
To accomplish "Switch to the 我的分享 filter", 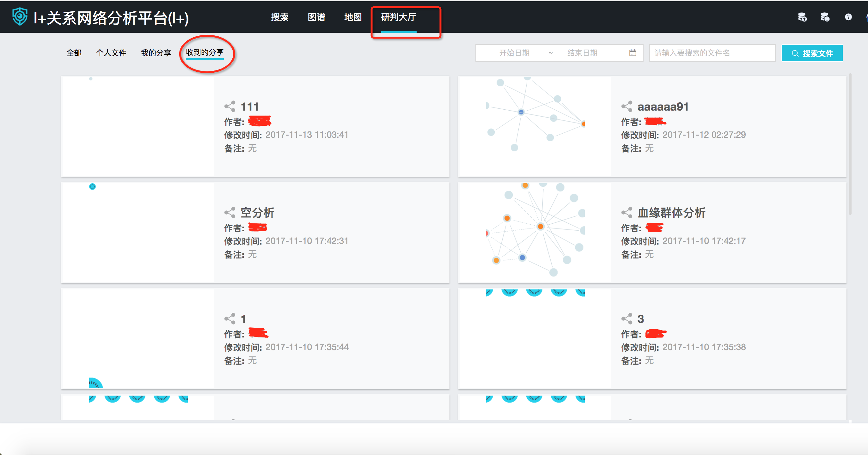I will click(x=156, y=53).
